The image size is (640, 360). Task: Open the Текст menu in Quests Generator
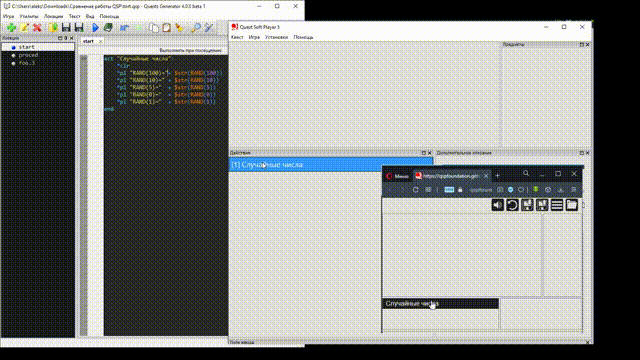[x=74, y=16]
